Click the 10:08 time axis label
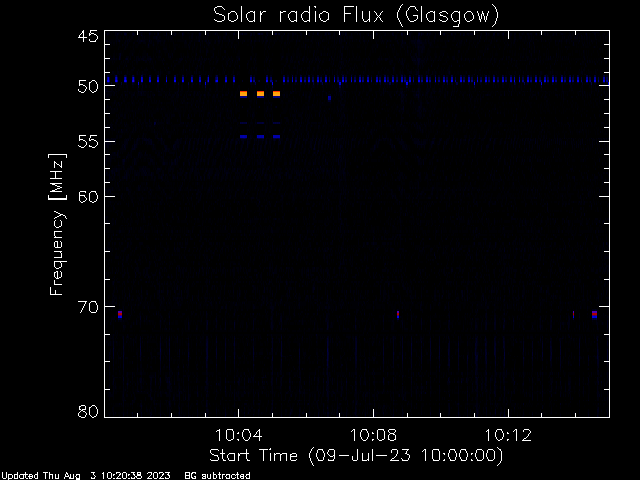640x480 pixels. (373, 435)
